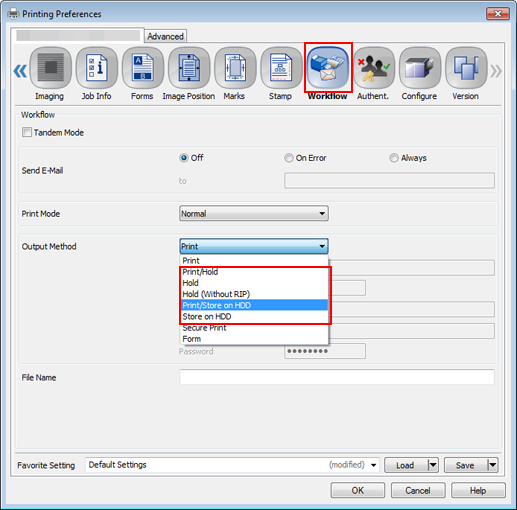This screenshot has width=517, height=510.
Task: Click the Help button
Action: [478, 490]
